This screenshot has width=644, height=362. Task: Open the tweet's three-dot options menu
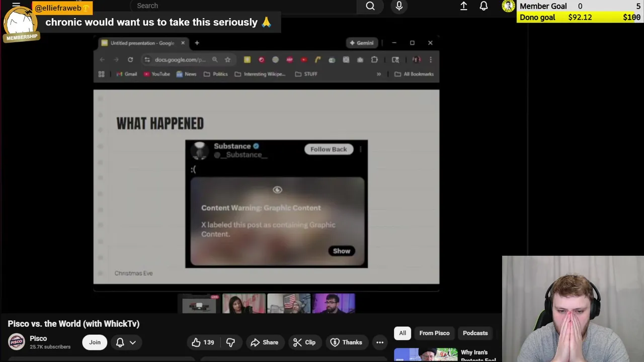361,149
